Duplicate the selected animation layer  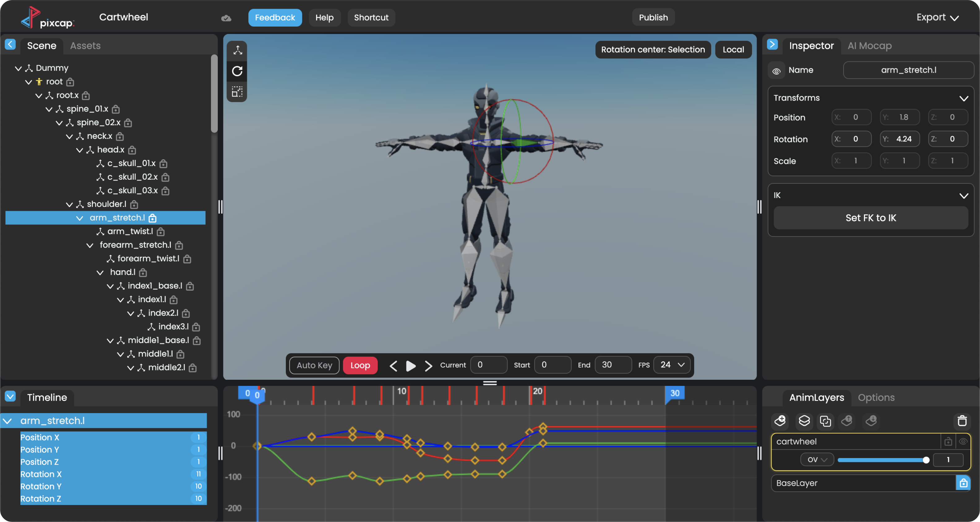point(826,421)
